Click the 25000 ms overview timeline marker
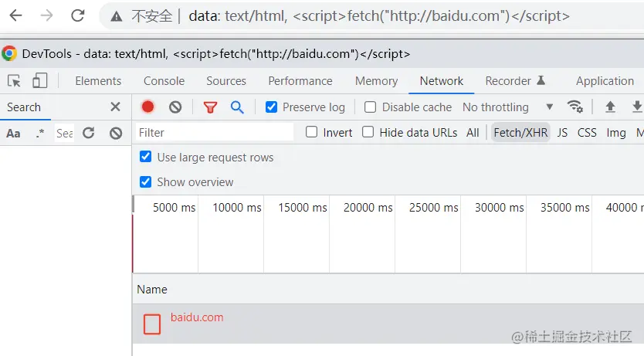 [433, 208]
